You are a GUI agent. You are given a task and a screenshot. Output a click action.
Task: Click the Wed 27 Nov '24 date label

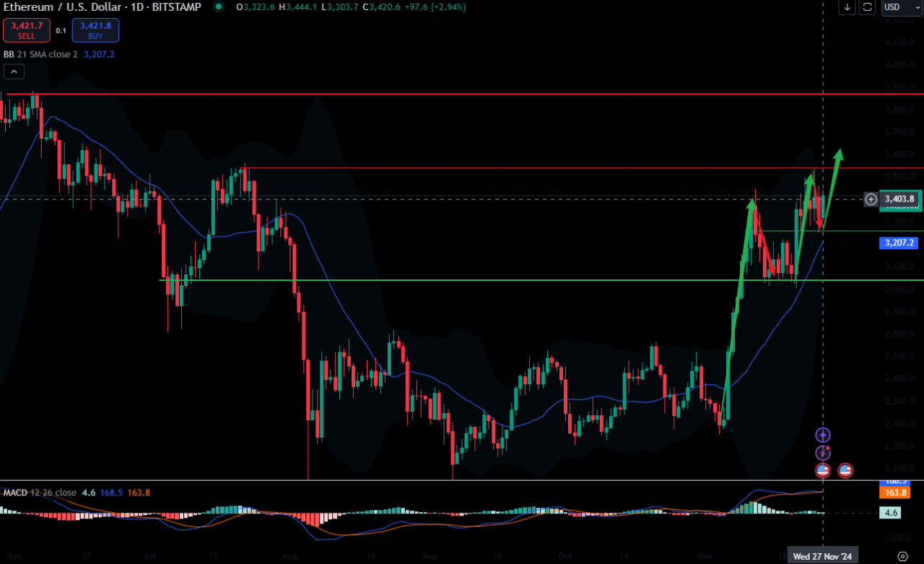pos(822,556)
